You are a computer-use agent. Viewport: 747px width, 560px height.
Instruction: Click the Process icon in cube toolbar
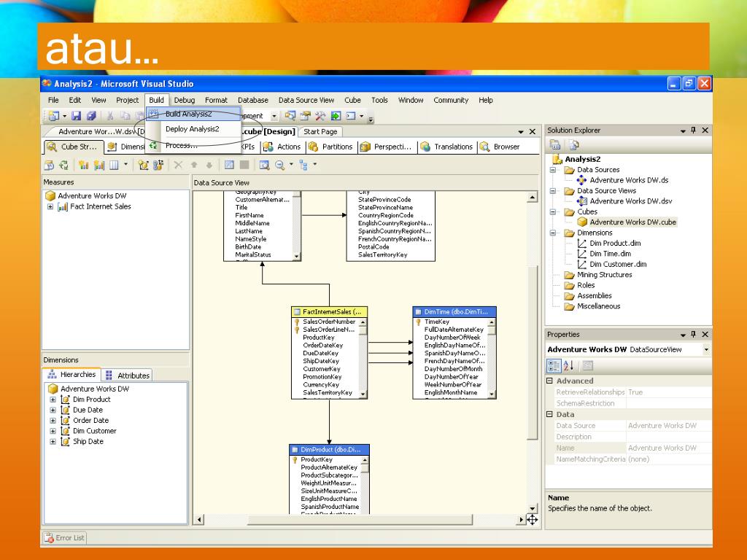coord(63,165)
